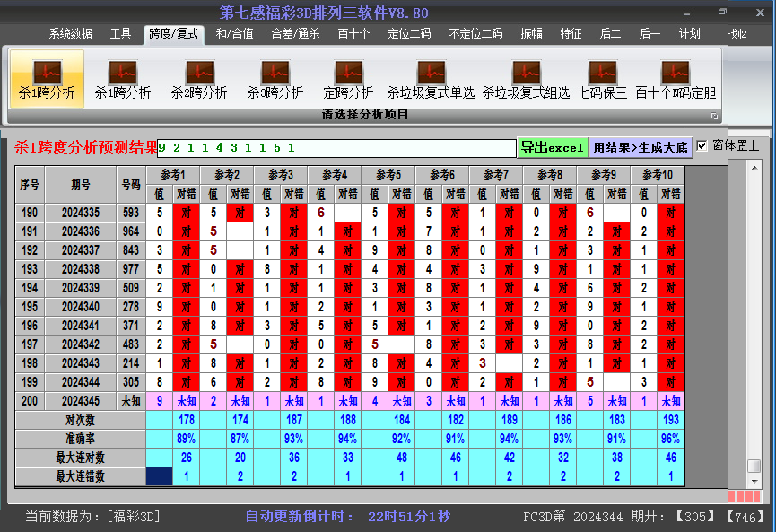The width and height of the screenshot is (776, 532).
Task: Open the 杀3跨分析 analysis tool
Action: coord(275,79)
